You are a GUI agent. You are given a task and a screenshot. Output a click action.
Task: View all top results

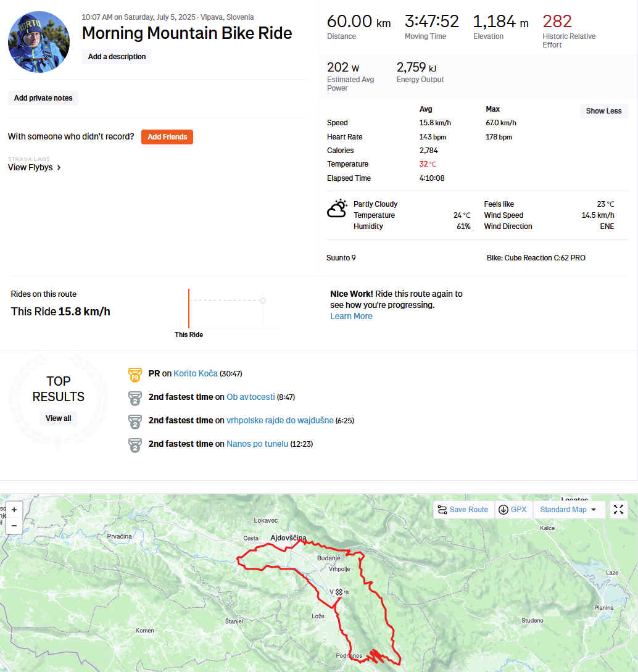click(x=58, y=418)
